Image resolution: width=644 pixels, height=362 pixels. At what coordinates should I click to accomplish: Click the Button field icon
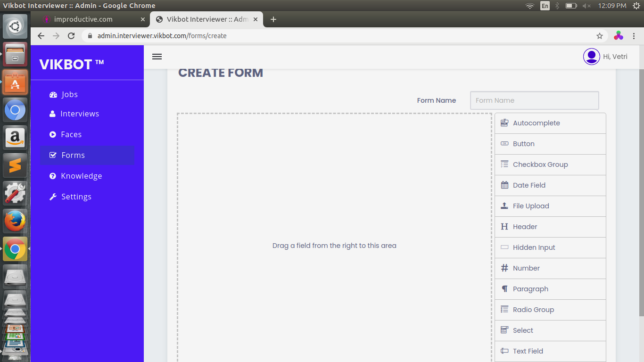[x=504, y=144]
